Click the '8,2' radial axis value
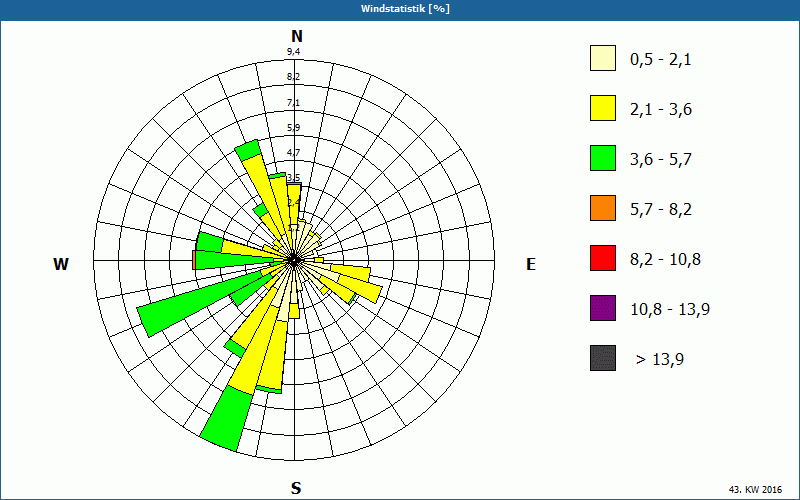 pyautogui.click(x=293, y=77)
